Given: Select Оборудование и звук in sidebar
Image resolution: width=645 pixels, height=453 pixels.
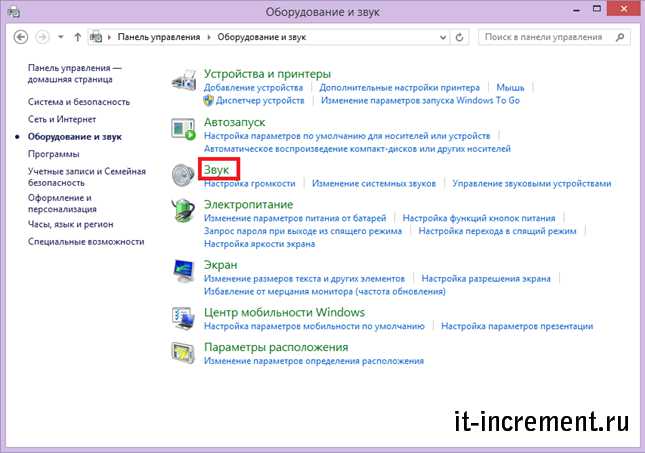Looking at the screenshot, I should 74,137.
